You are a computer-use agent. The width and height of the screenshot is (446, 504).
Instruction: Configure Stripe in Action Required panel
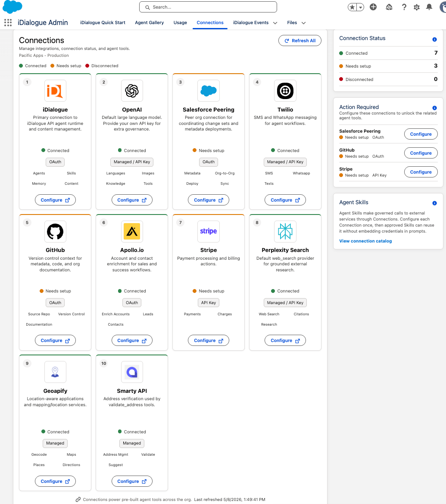coord(421,172)
